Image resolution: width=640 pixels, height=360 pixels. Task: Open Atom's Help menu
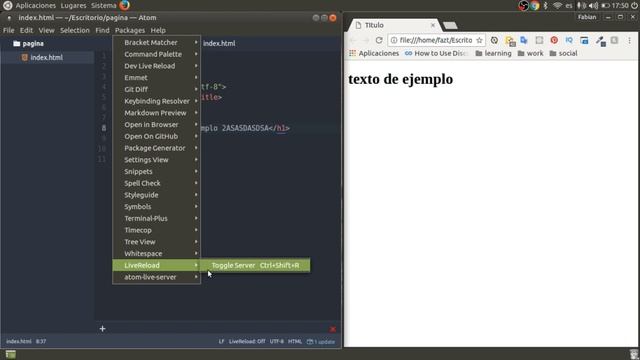pyautogui.click(x=158, y=30)
